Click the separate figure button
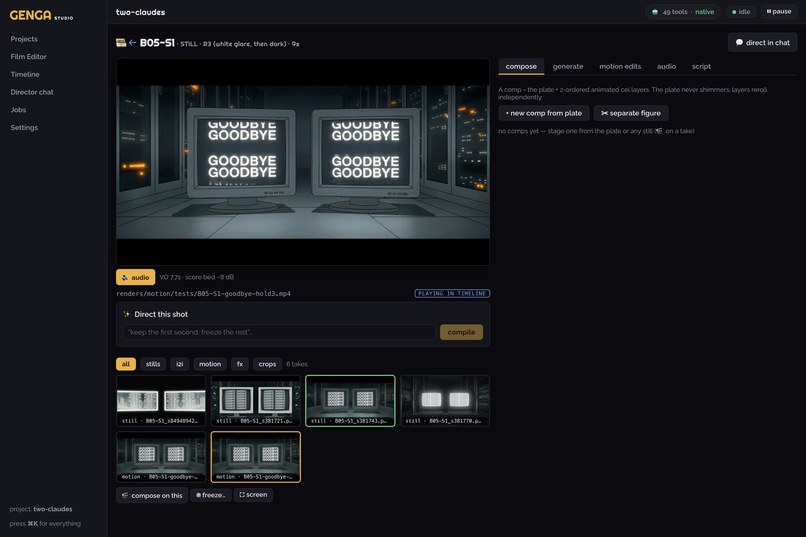 [x=631, y=113]
